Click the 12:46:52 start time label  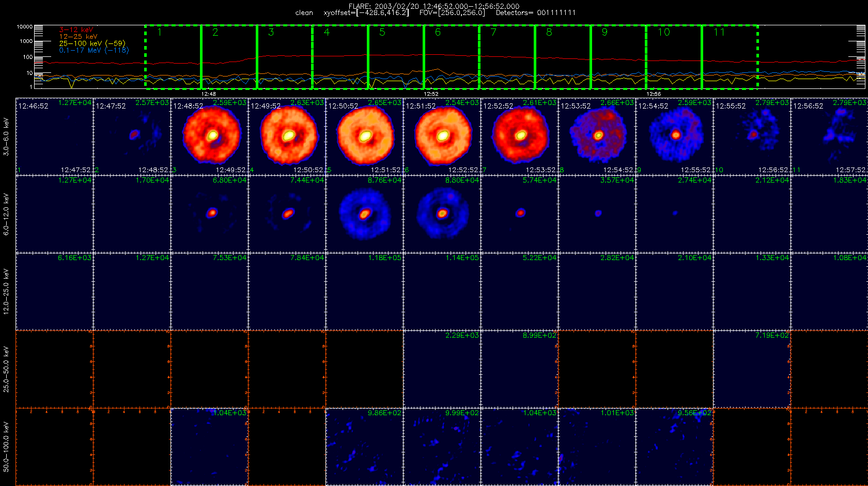click(33, 106)
